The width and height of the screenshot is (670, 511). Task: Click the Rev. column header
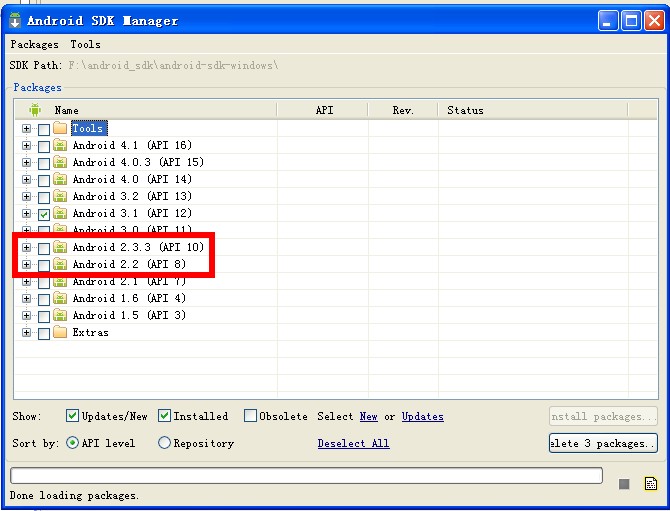[403, 110]
